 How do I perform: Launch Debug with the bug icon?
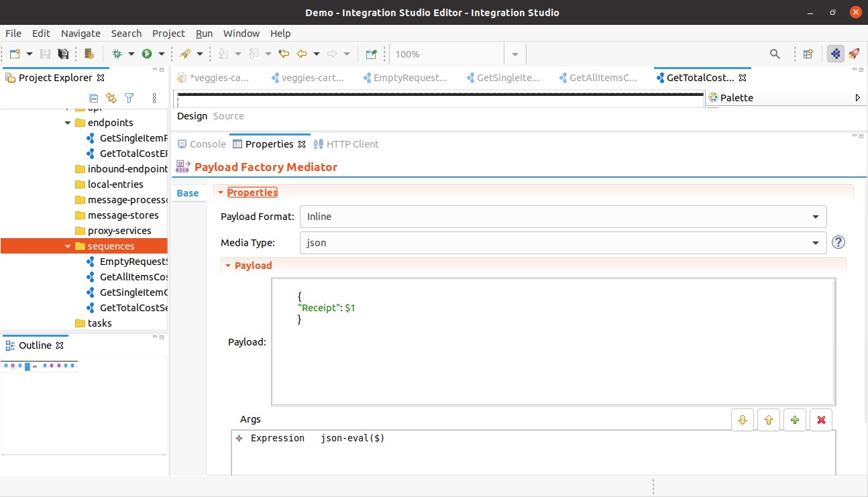click(117, 54)
